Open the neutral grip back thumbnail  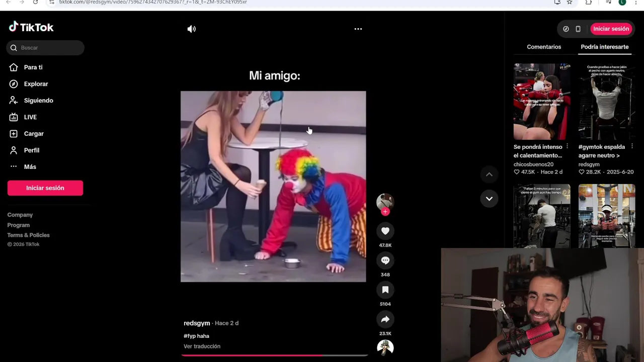pyautogui.click(x=607, y=102)
